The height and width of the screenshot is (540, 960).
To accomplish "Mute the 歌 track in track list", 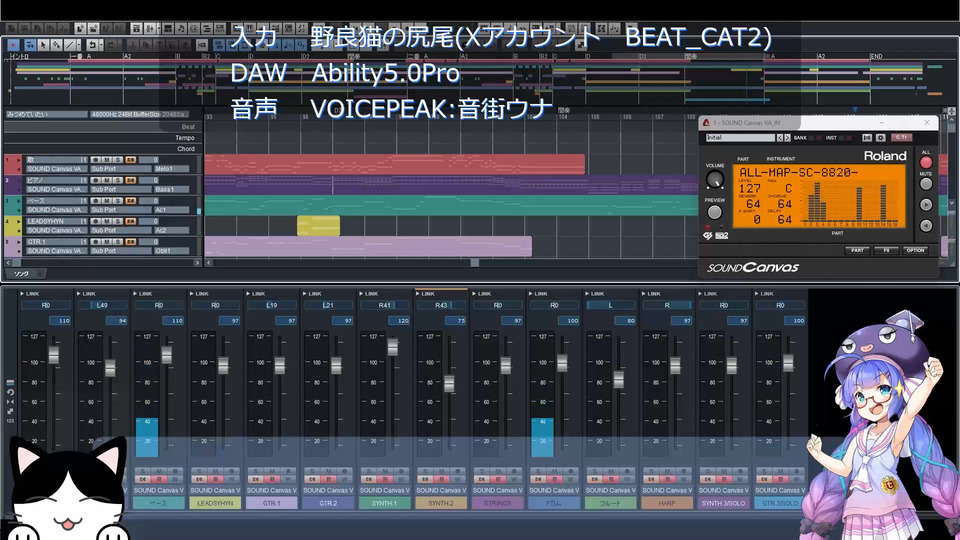I will [x=107, y=160].
